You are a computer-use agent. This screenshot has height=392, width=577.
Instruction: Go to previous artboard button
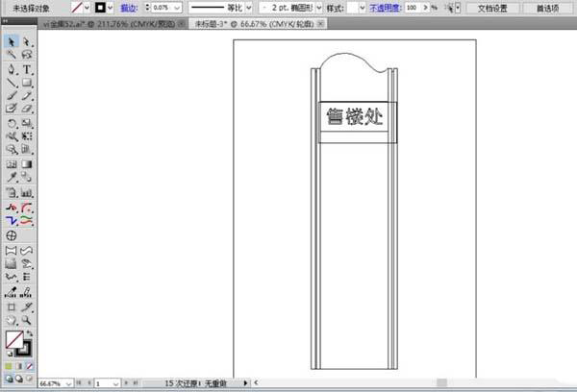click(88, 383)
